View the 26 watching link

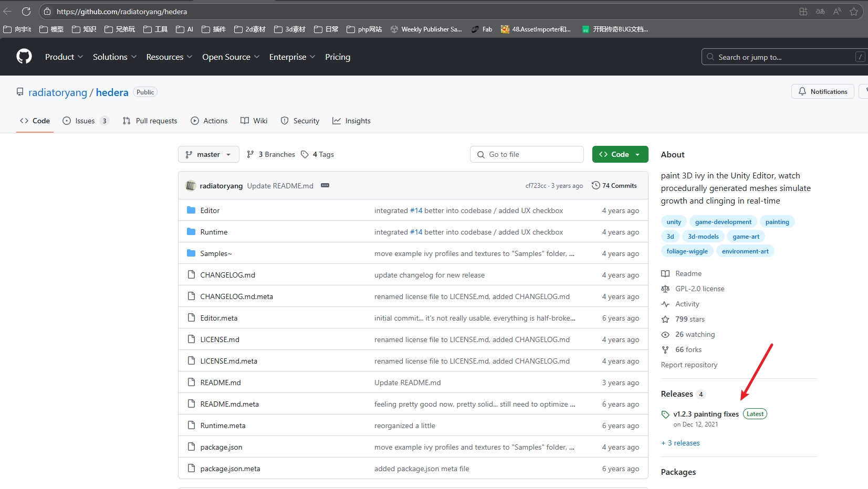(688, 334)
